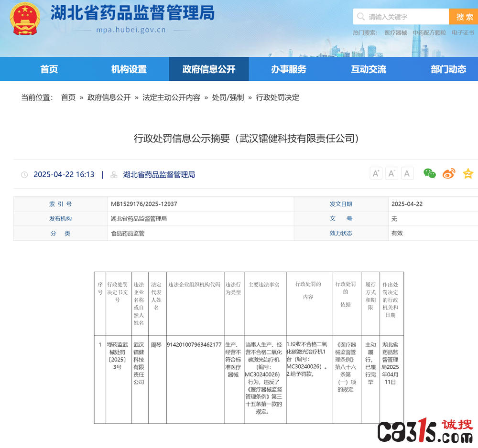Focus the keyword search input field
The height and width of the screenshot is (448, 478).
tap(401, 16)
